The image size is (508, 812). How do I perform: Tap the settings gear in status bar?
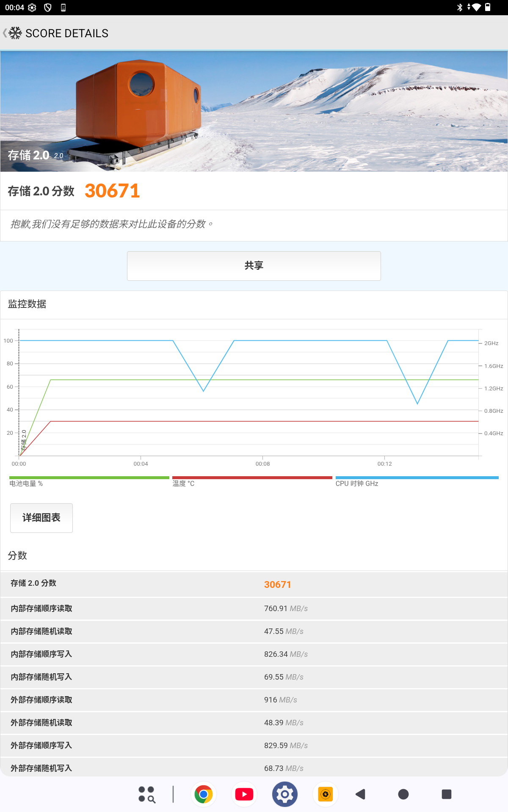tap(32, 8)
